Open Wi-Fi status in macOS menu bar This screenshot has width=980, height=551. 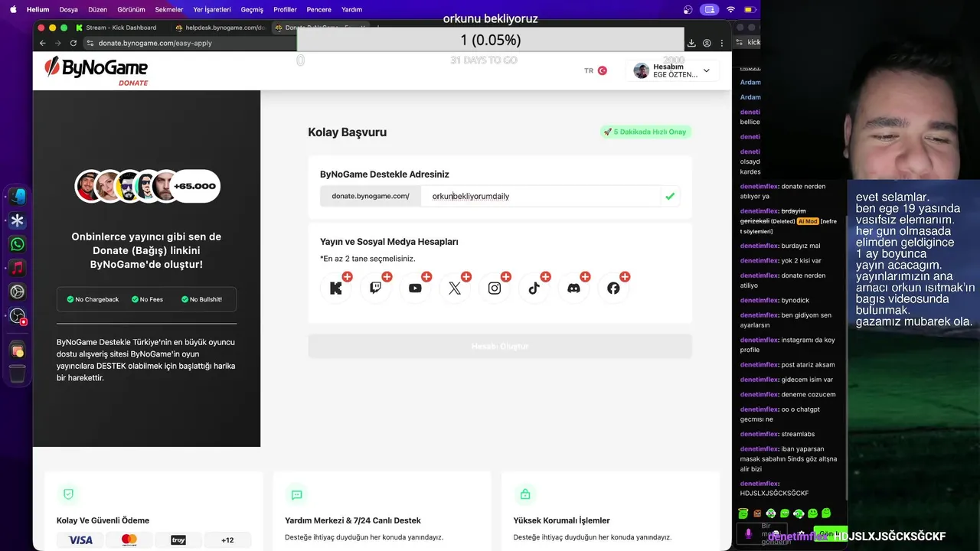[x=730, y=9]
